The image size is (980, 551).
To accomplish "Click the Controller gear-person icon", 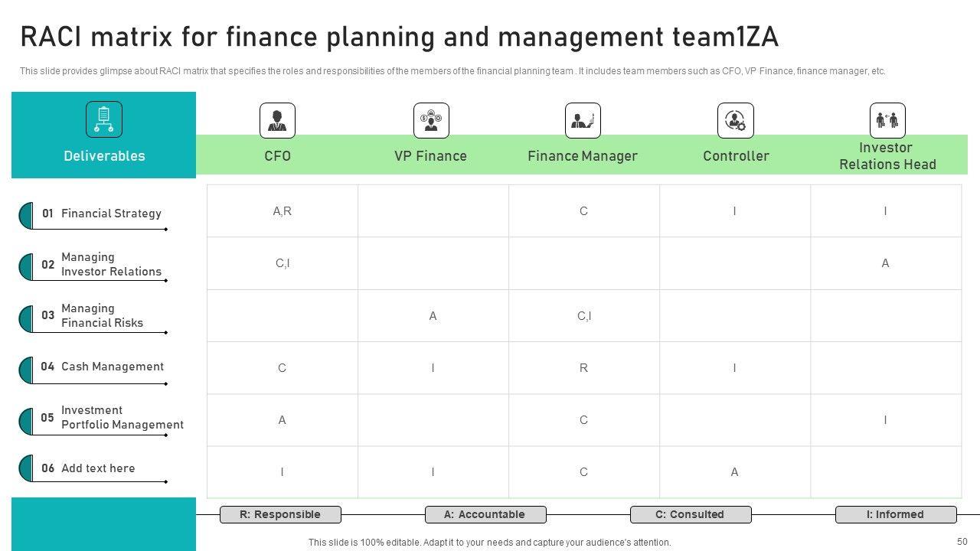I will point(735,121).
